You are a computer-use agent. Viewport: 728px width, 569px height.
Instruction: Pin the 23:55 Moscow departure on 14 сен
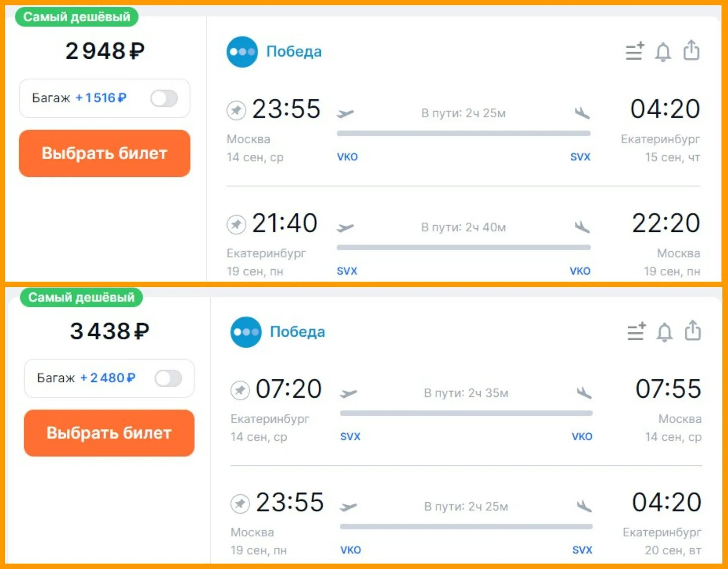[236, 110]
